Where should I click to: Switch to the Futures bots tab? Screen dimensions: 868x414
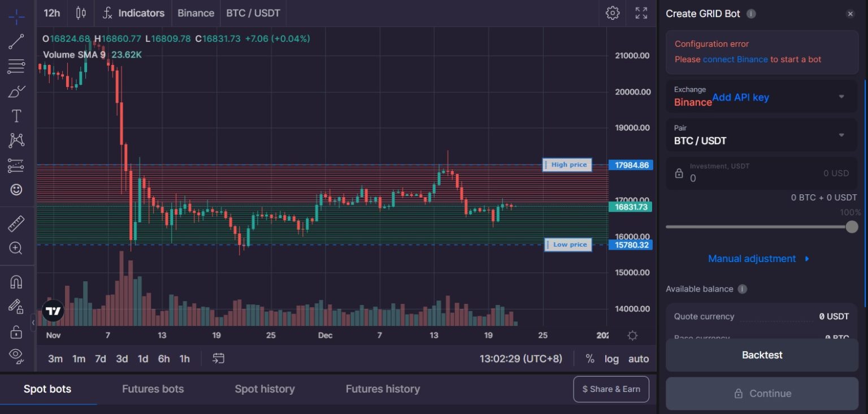point(153,389)
